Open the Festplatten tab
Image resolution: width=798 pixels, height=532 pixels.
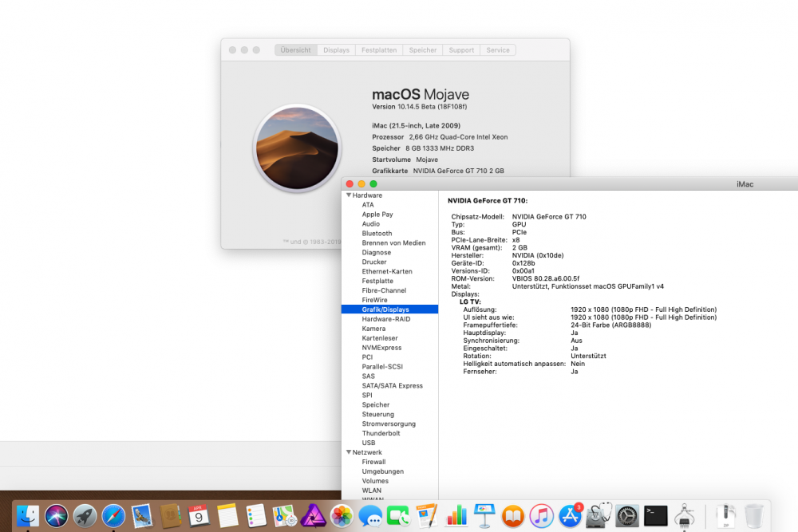(379, 49)
